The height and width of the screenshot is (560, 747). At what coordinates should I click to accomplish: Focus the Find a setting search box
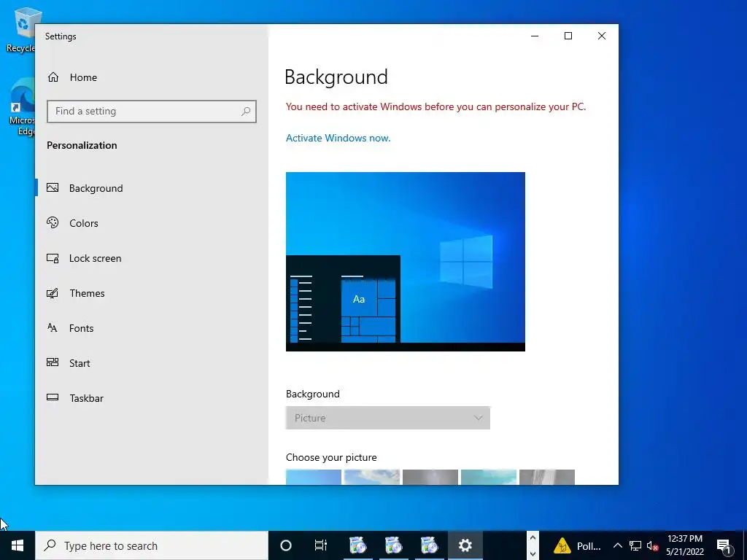[152, 112]
